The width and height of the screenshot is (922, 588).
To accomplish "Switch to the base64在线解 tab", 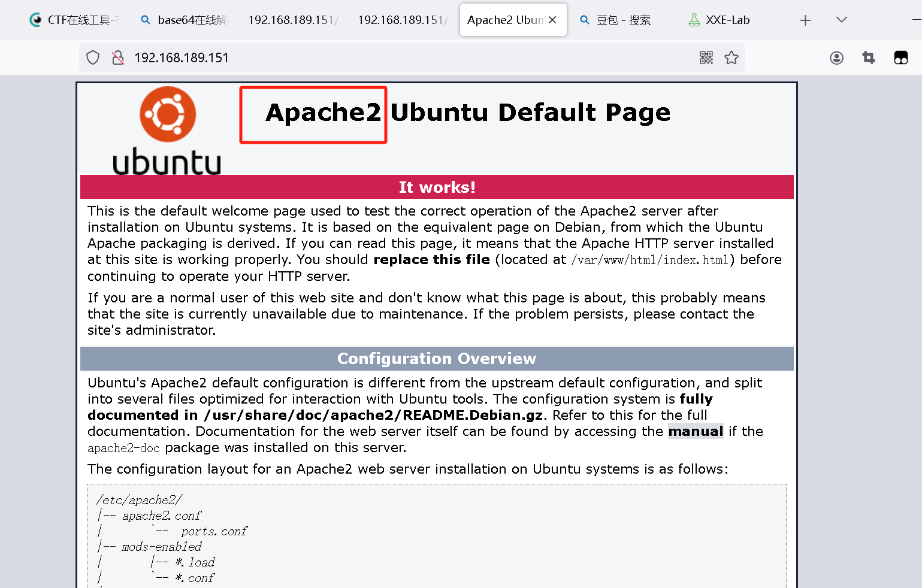I will (184, 20).
